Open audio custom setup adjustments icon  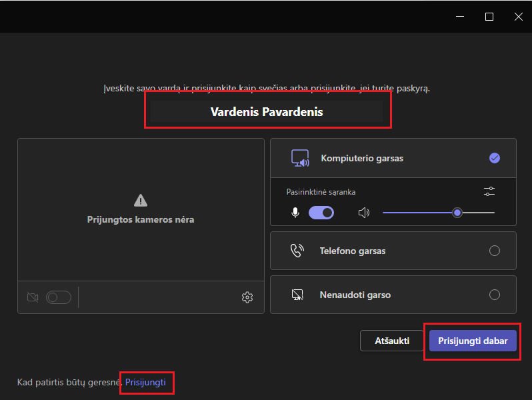click(x=489, y=191)
